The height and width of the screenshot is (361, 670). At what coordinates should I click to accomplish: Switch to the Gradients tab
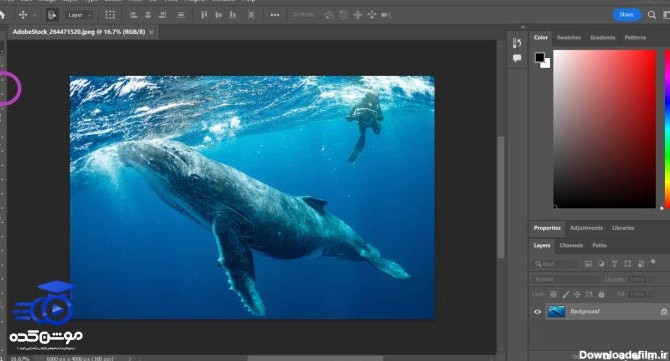pyautogui.click(x=602, y=38)
